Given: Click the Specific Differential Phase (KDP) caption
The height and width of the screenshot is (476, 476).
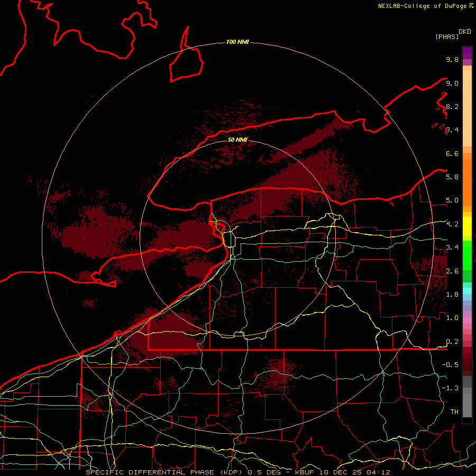Looking at the screenshot, I should click(x=165, y=472).
